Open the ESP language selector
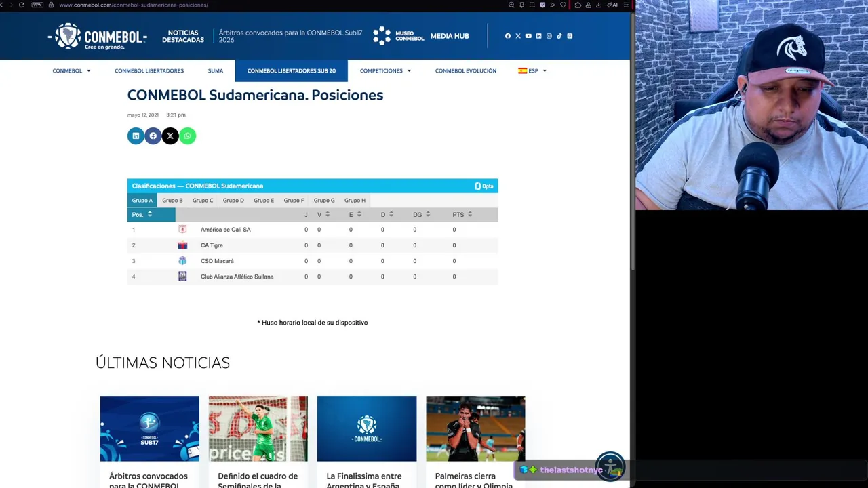This screenshot has width=868, height=488. pos(532,70)
